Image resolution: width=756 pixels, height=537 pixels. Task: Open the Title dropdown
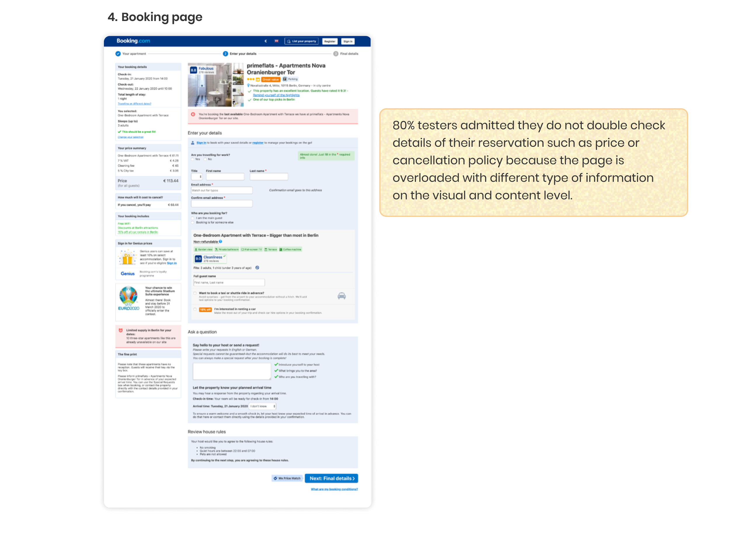[x=196, y=177]
